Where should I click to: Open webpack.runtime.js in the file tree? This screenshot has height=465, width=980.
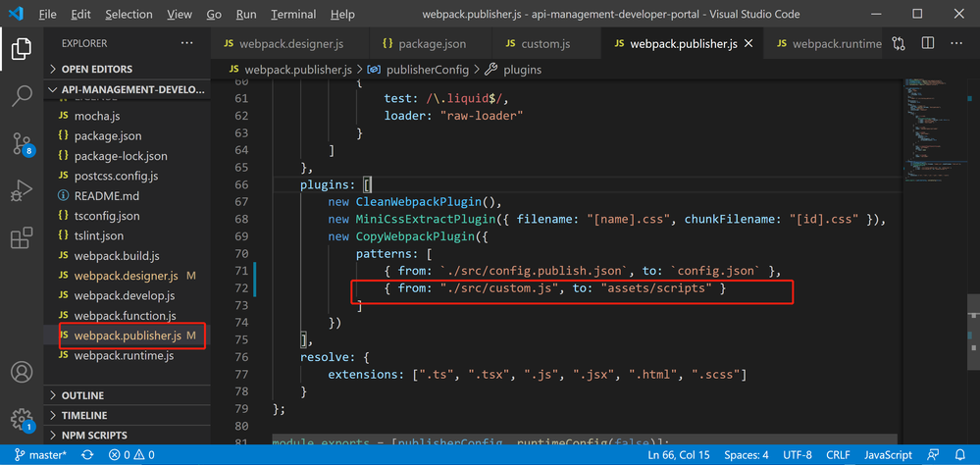127,356
